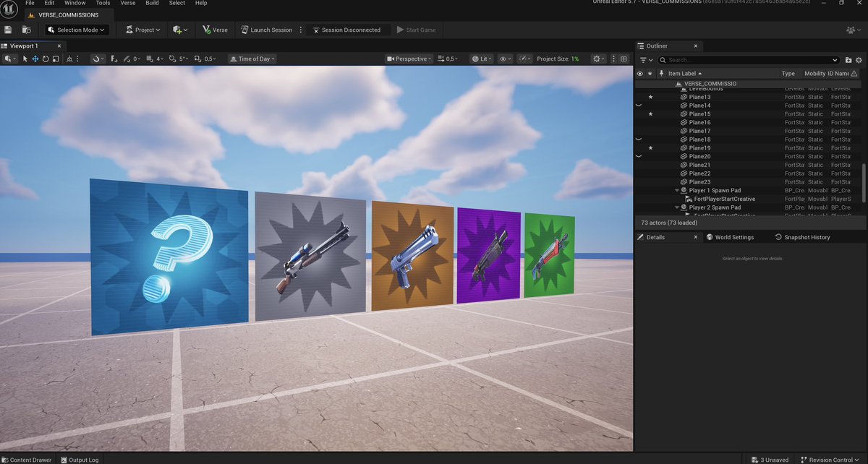The height and width of the screenshot is (464, 868).
Task: Click the visibility eye column header
Action: point(639,73)
